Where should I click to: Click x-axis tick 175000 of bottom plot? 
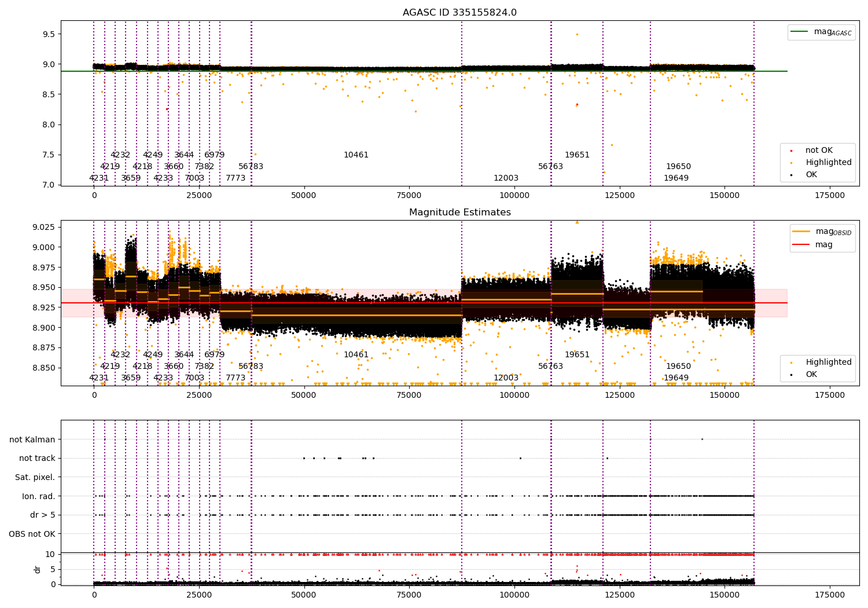pyautogui.click(x=830, y=595)
